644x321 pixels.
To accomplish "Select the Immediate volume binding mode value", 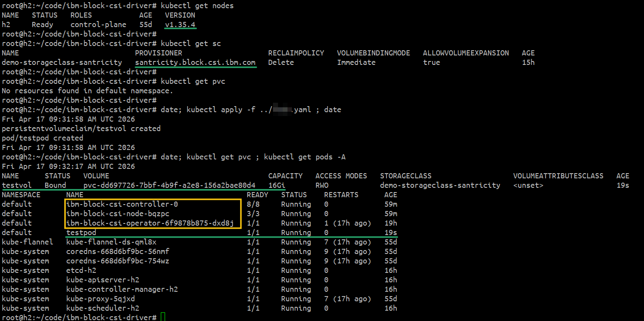I will point(356,62).
